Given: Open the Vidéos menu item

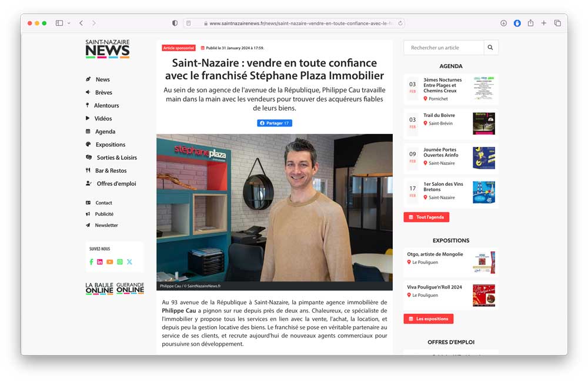Looking at the screenshot, I should click(x=103, y=119).
